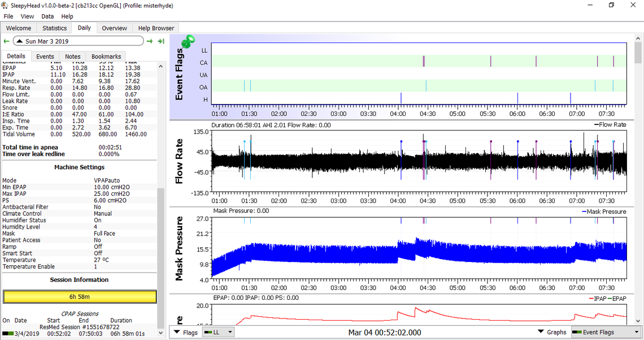Open the Help Browser tab
The height and width of the screenshot is (340, 644).
coord(156,28)
